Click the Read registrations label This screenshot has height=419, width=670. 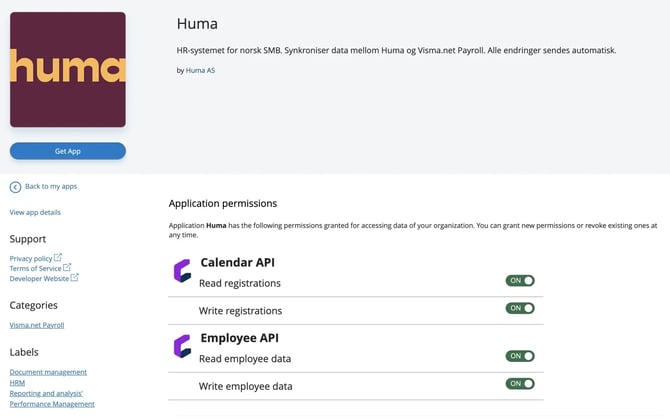pos(240,283)
